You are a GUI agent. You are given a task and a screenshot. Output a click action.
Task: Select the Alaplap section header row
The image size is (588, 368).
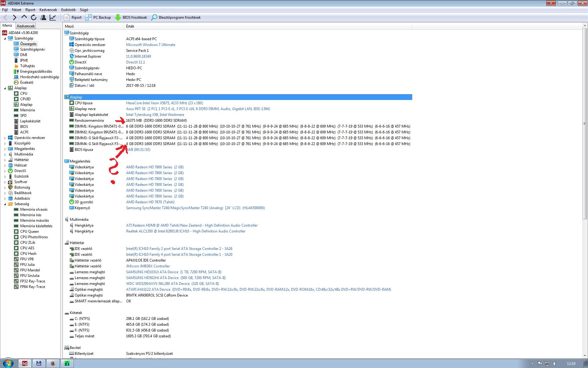(238, 97)
